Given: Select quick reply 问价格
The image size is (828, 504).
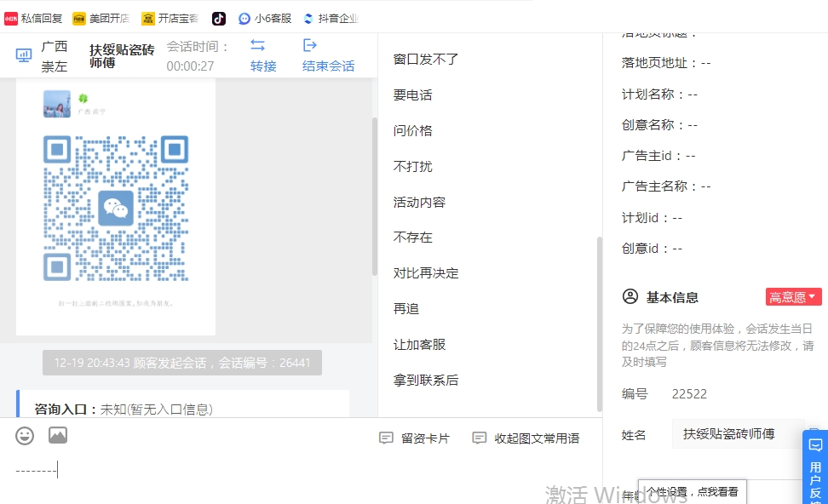Looking at the screenshot, I should [x=412, y=131].
